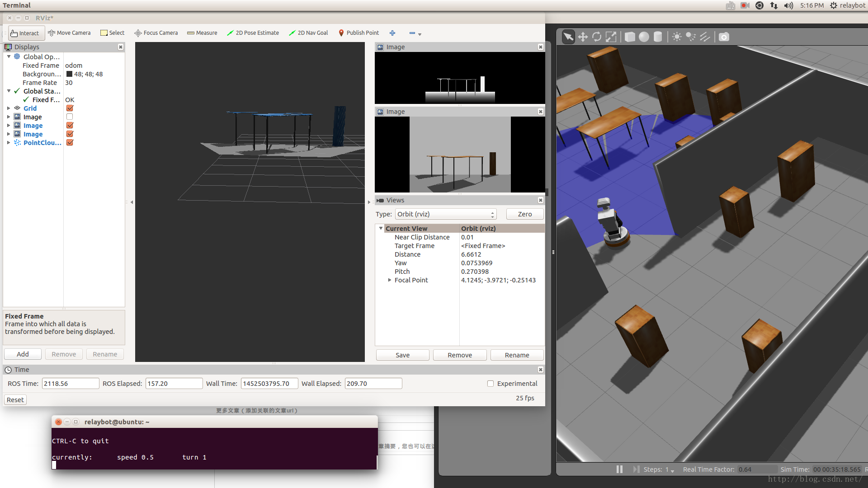Pause the Gazebo simulation
868x488 pixels.
point(619,469)
